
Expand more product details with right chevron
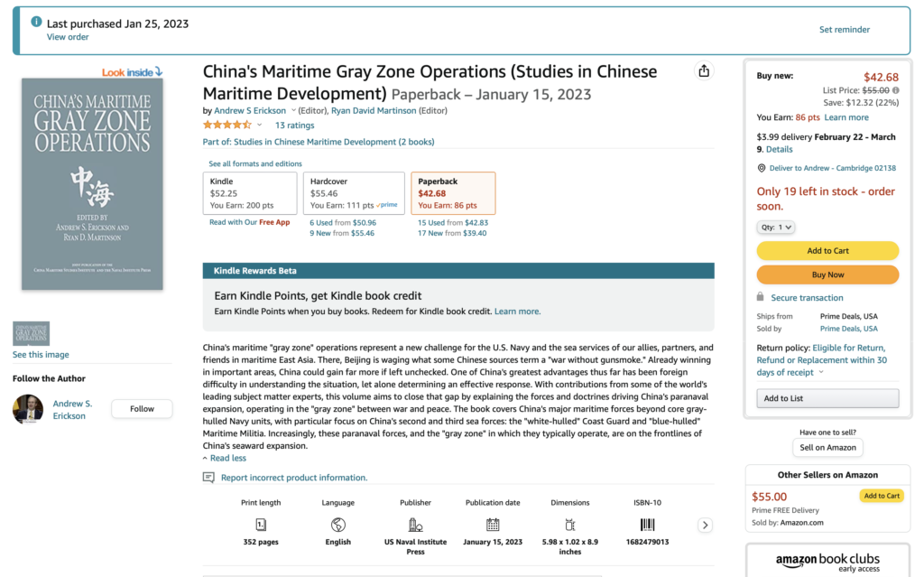705,525
